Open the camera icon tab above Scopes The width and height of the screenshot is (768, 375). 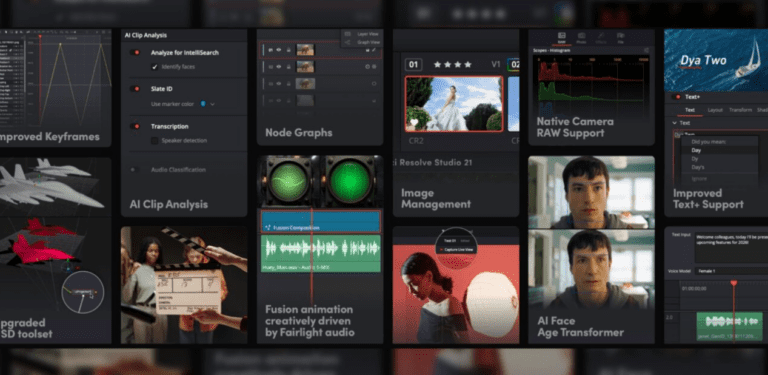(581, 38)
